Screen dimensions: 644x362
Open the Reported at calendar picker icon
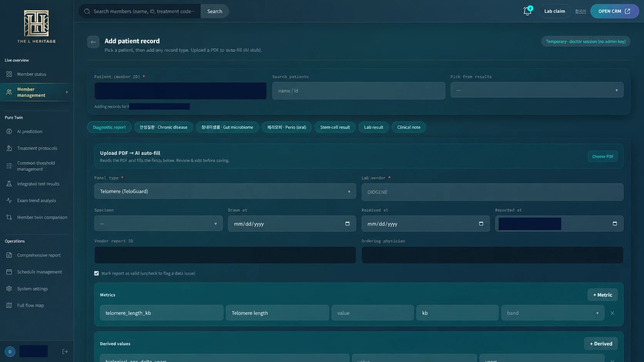[615, 224]
